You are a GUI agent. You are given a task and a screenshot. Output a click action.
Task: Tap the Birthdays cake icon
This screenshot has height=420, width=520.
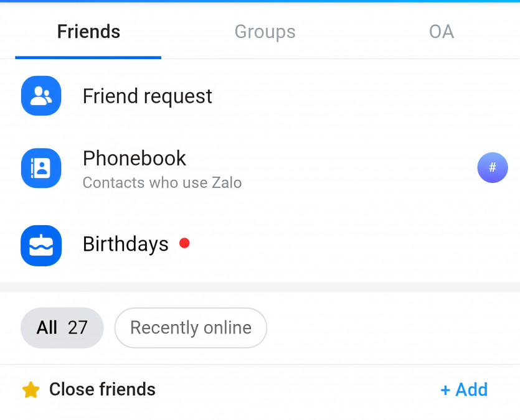click(41, 245)
